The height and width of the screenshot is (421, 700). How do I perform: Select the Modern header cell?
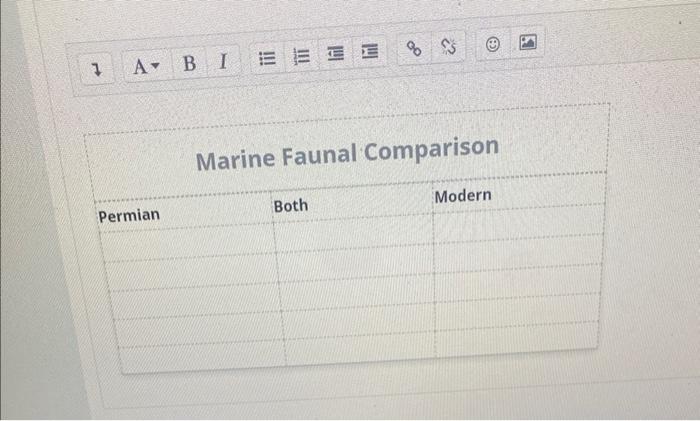519,193
